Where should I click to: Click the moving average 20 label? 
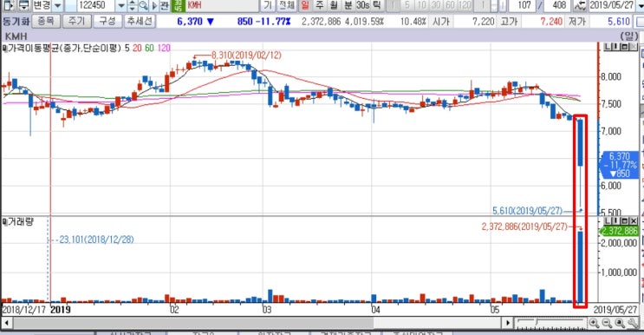(x=137, y=48)
